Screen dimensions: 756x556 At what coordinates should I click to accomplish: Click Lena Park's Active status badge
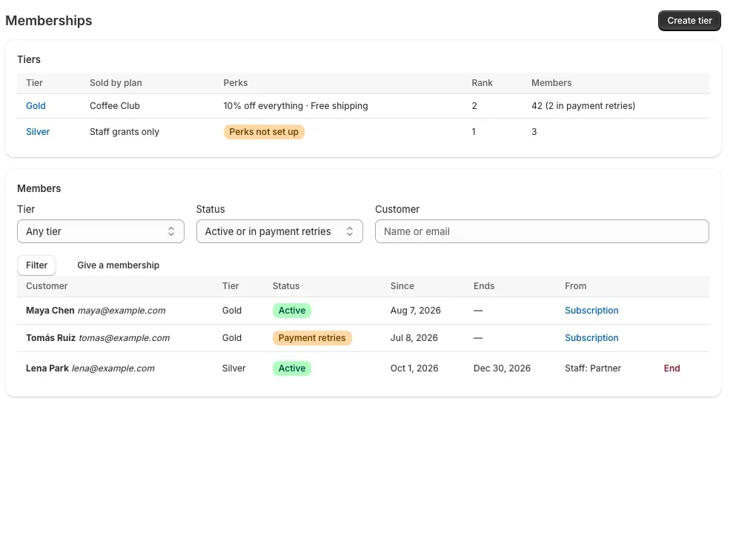292,368
